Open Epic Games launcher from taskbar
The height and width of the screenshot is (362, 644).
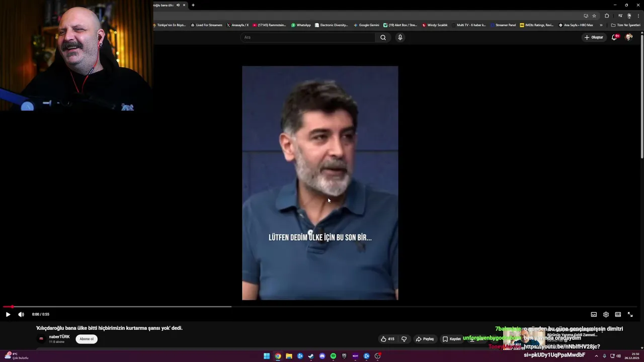(344, 356)
